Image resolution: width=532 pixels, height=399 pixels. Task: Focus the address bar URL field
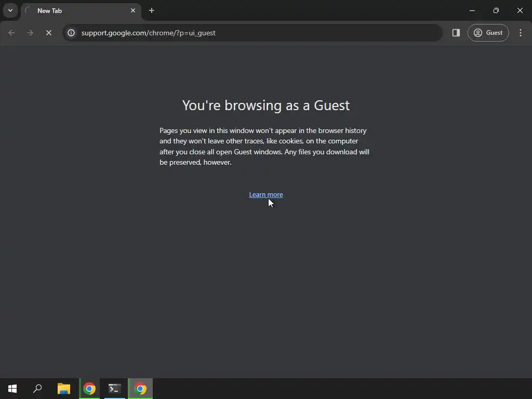click(x=253, y=33)
